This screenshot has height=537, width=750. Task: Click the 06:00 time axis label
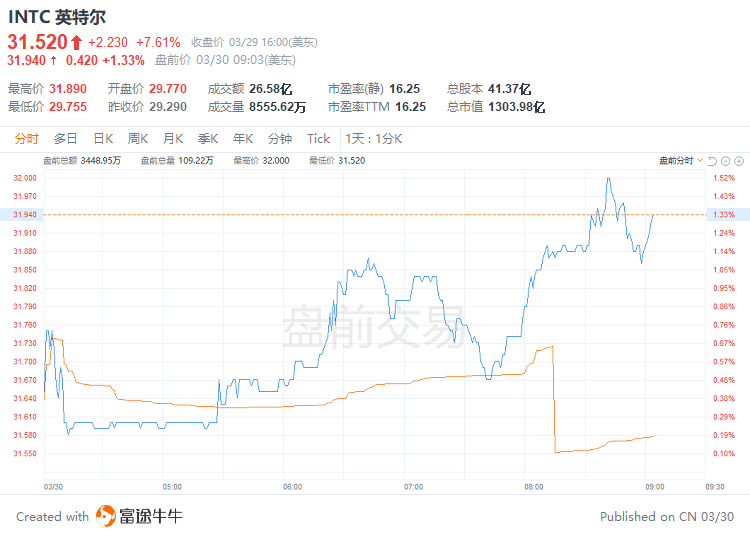coord(293,487)
